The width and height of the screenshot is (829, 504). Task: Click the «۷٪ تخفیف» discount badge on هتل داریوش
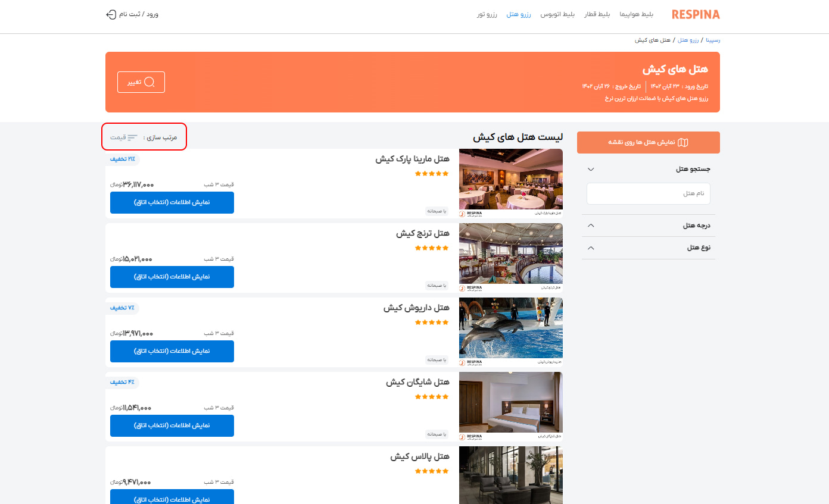pos(121,308)
